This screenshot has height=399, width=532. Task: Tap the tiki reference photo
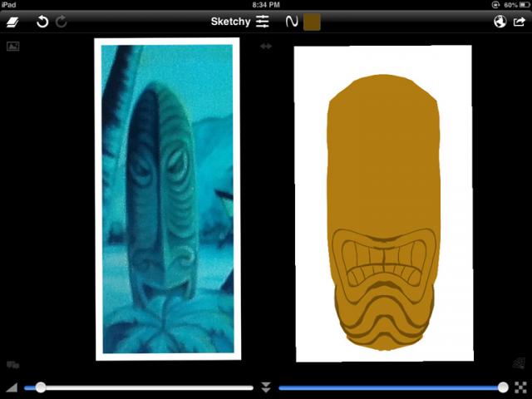[x=167, y=199]
